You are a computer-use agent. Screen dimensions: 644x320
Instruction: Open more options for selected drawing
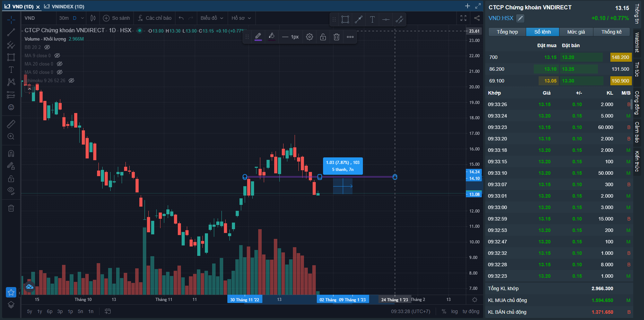pyautogui.click(x=350, y=37)
